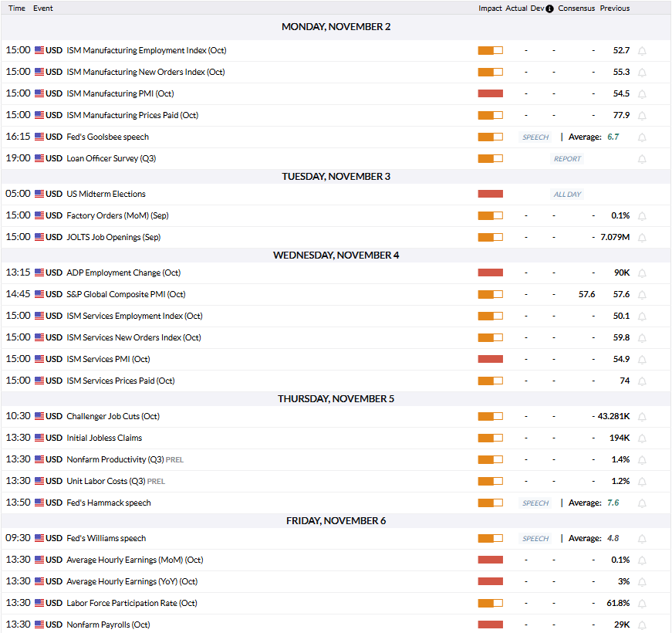The height and width of the screenshot is (633, 672).
Task: Click the Impact column header
Action: 490,8
